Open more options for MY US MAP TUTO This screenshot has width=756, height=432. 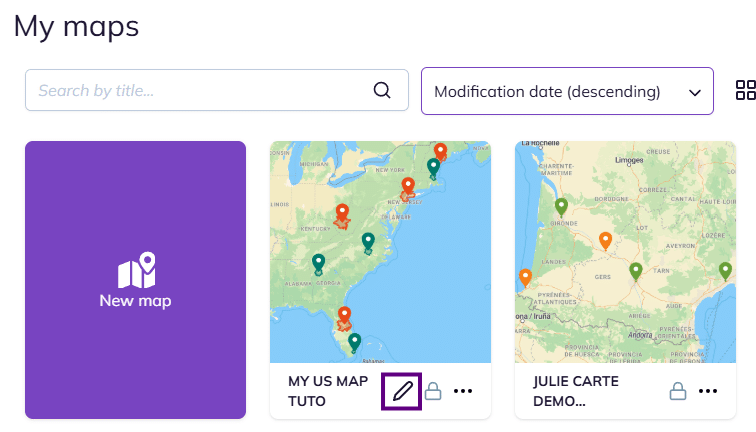(x=463, y=391)
